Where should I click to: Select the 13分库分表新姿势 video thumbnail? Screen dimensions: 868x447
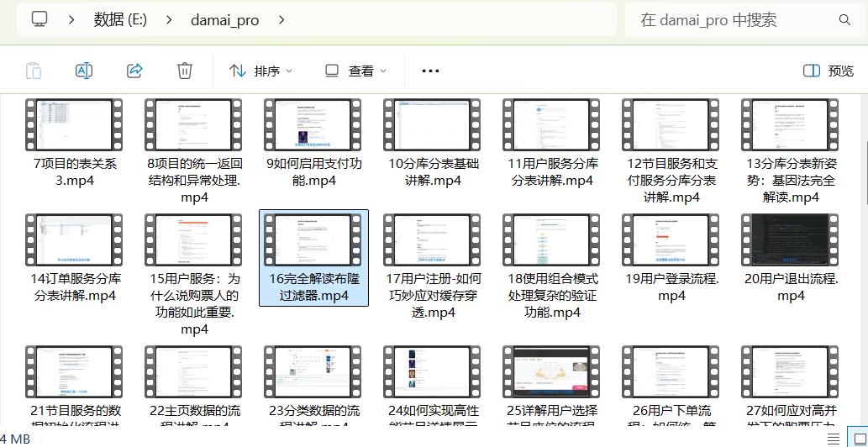(790, 124)
